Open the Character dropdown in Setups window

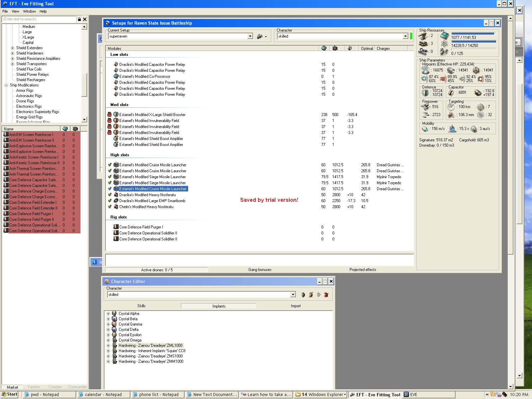tap(405, 36)
